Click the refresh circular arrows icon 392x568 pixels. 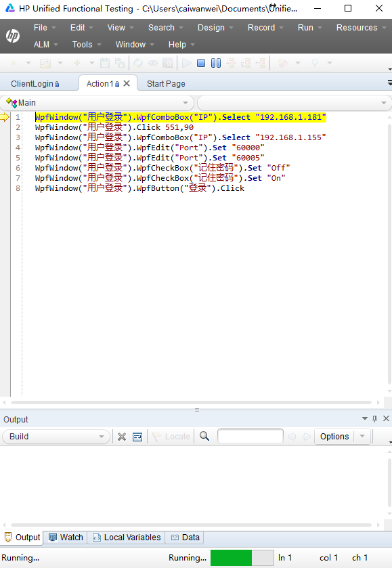pos(138,63)
